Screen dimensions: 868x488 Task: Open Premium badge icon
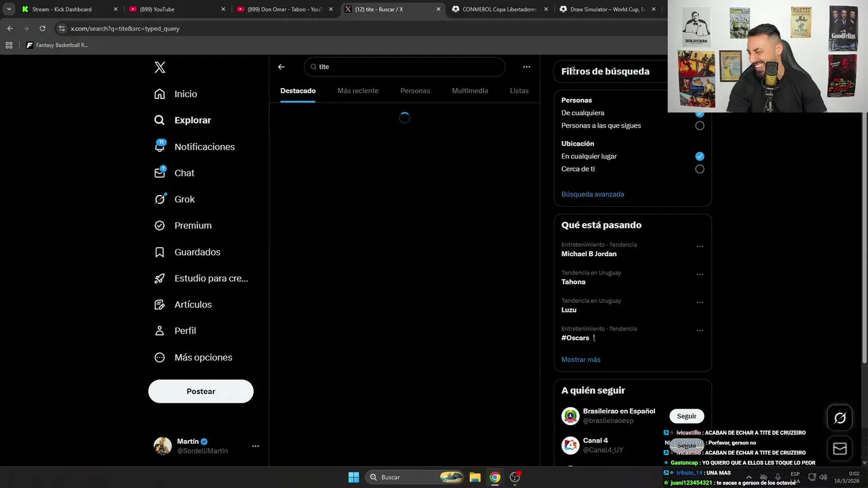coord(159,226)
